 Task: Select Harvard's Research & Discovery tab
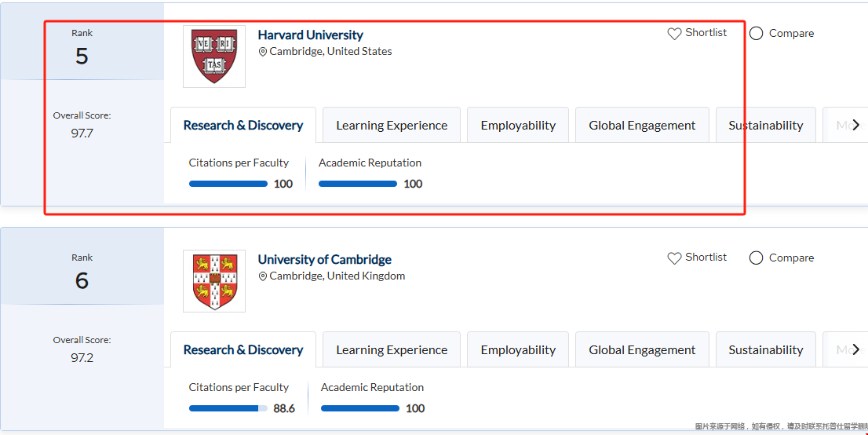(x=243, y=126)
